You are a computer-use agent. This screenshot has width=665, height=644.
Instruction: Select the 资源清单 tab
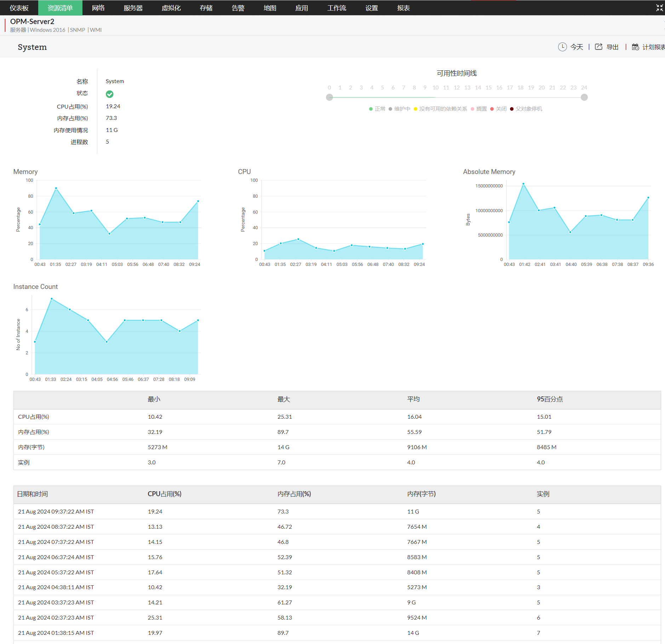click(60, 8)
